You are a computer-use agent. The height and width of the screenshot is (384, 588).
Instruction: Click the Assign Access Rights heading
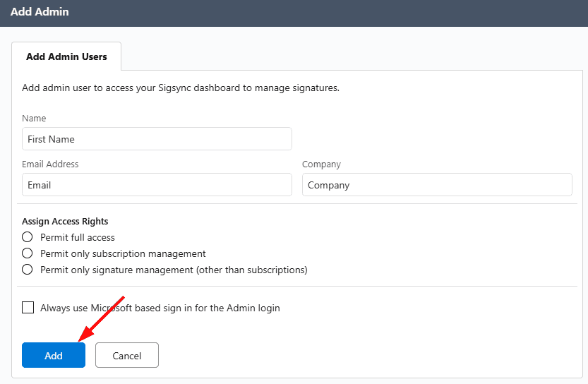65,222
